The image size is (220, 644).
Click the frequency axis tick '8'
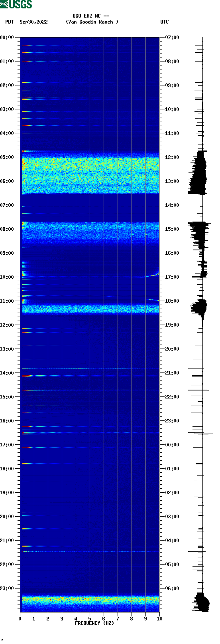click(x=132, y=619)
